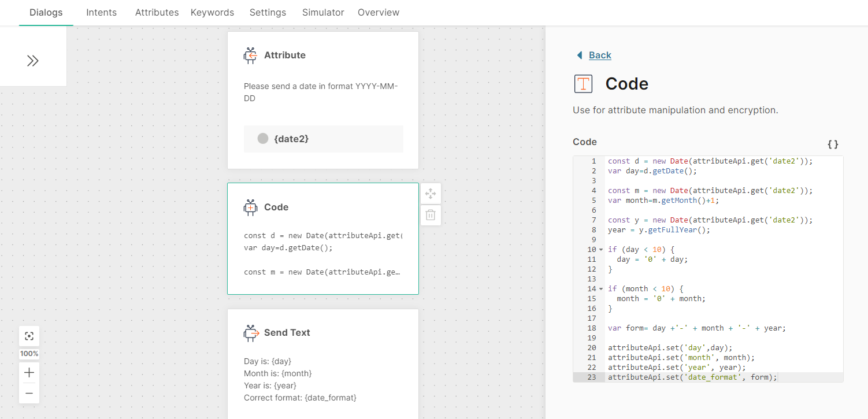Collapse the code fold at line 14
This screenshot has height=419, width=868.
(601, 288)
